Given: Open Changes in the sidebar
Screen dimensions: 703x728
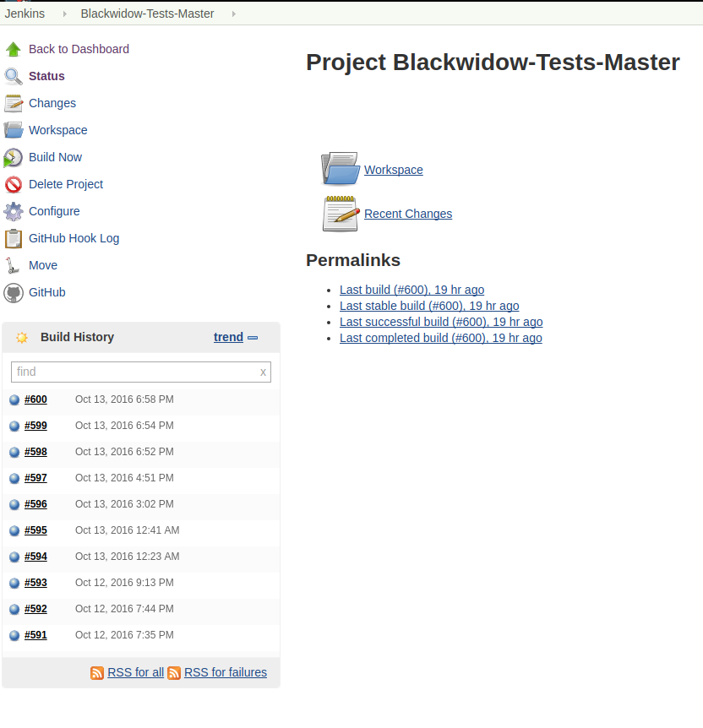Looking at the screenshot, I should click(52, 103).
